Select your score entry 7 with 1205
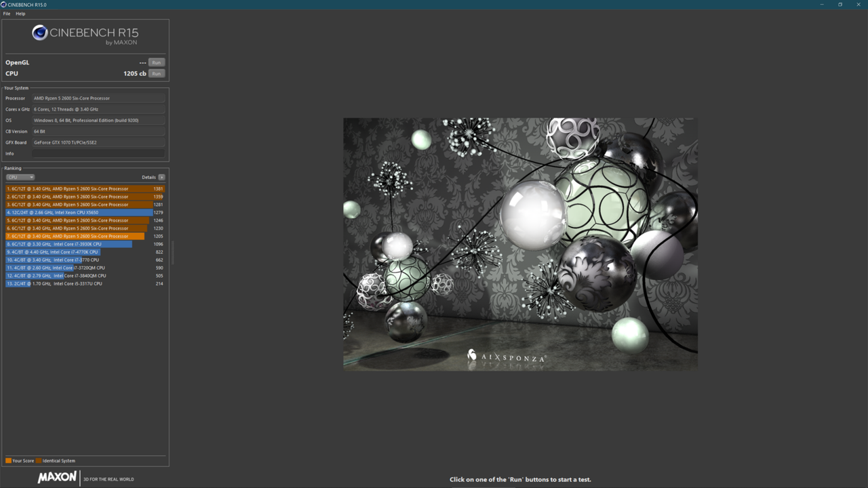The height and width of the screenshot is (488, 868). tap(85, 236)
